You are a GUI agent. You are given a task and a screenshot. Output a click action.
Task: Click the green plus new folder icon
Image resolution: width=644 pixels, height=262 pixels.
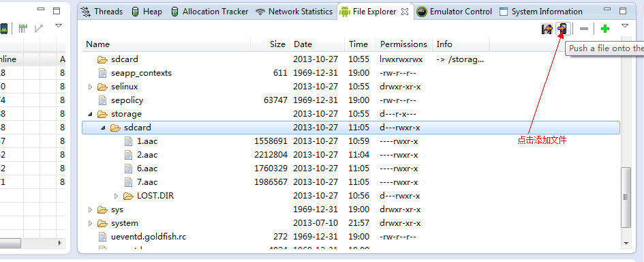605,29
